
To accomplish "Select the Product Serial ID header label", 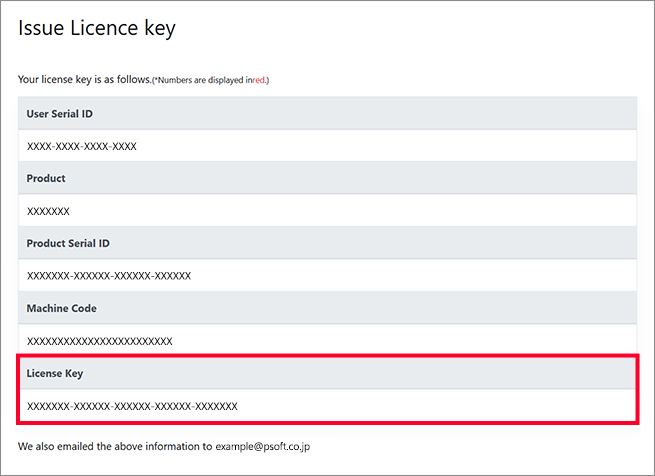I will [x=68, y=243].
